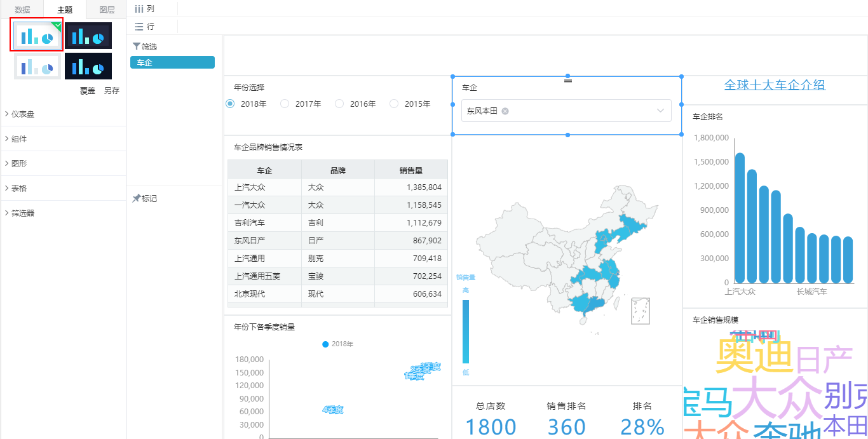
Task: Click the 品牌 column header in the table
Action: pyautogui.click(x=338, y=170)
